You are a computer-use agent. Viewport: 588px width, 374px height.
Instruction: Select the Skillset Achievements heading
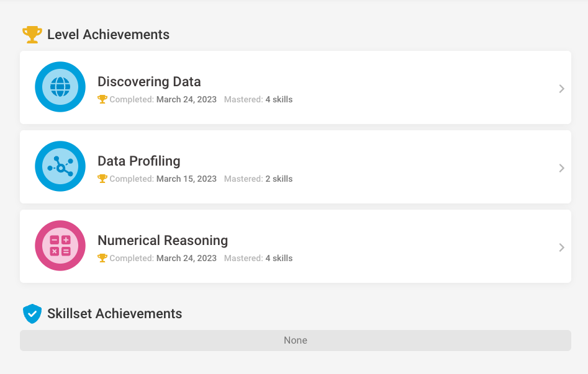point(115,314)
